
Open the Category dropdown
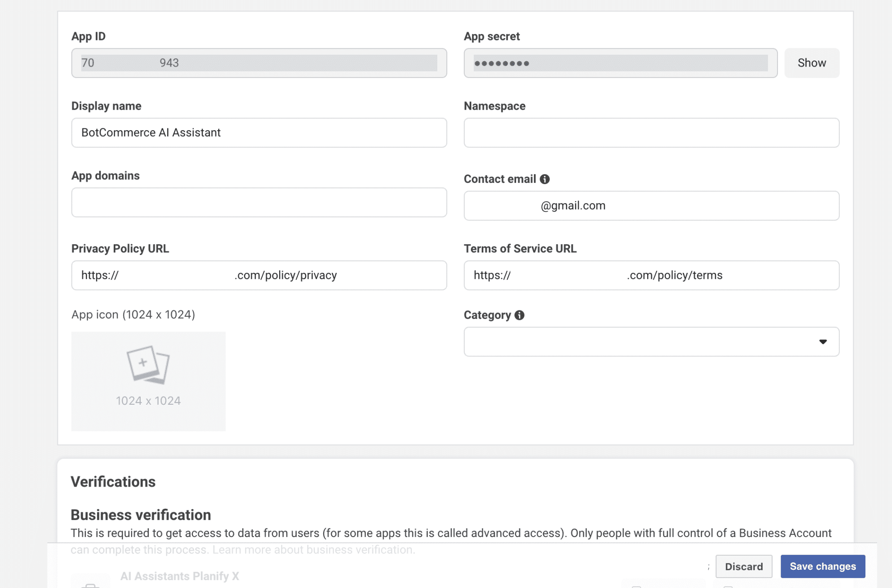tap(651, 342)
